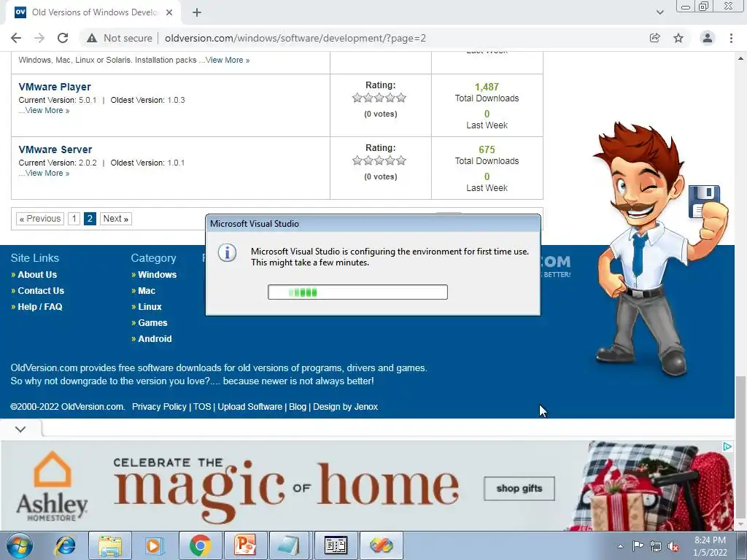Click the Design by Jenox link
The height and width of the screenshot is (560, 747).
(x=345, y=407)
